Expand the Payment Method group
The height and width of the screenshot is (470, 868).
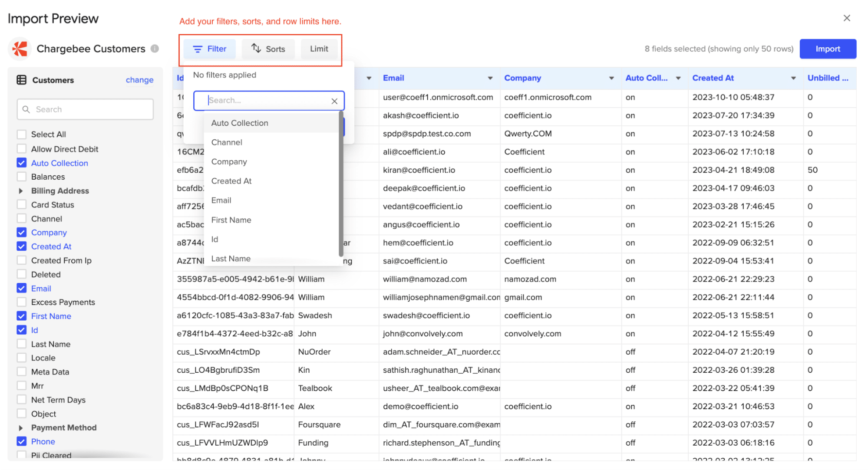pyautogui.click(x=20, y=428)
